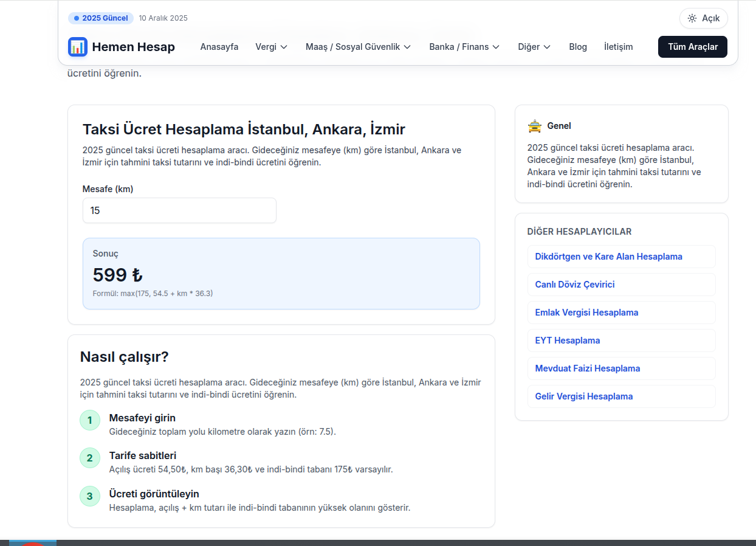Click the taxi icon next to Genel
The width and height of the screenshot is (756, 546).
[x=534, y=126]
